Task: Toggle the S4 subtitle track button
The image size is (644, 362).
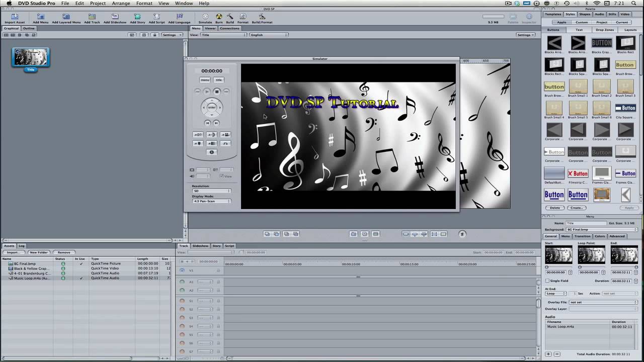Action: tap(182, 326)
